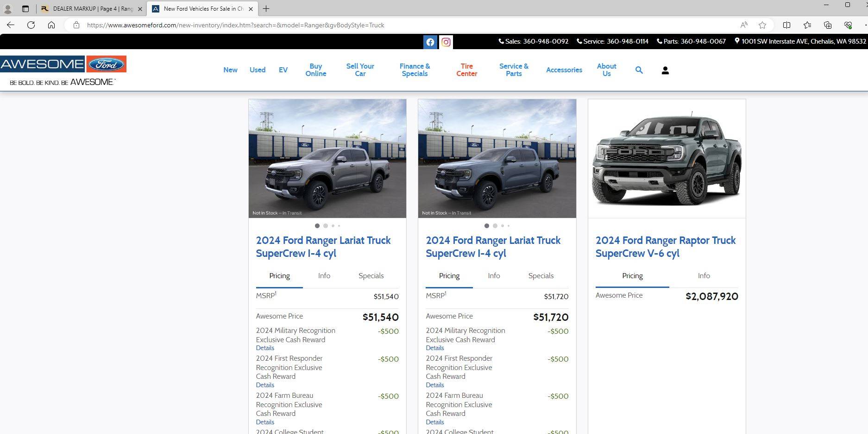Open Sell Your Car menu item
The height and width of the screenshot is (434, 868).
tap(360, 70)
